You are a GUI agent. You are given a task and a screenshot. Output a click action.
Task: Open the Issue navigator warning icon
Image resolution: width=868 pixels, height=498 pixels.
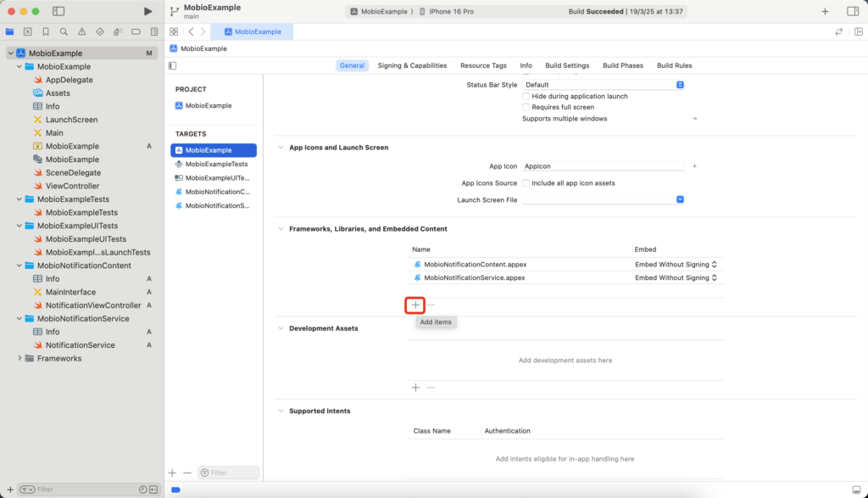click(x=81, y=31)
